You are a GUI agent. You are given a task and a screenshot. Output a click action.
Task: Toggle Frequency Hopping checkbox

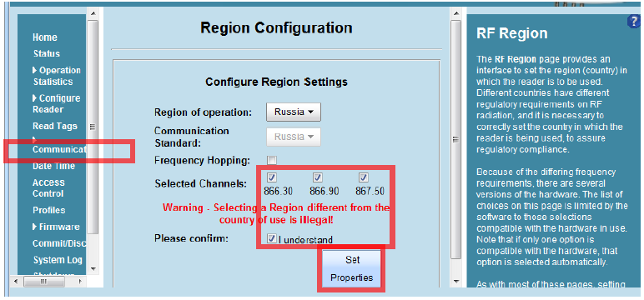(272, 160)
